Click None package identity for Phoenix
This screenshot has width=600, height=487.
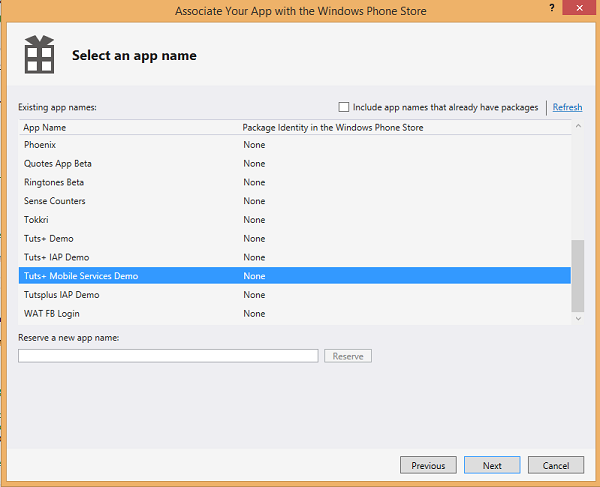(x=254, y=145)
